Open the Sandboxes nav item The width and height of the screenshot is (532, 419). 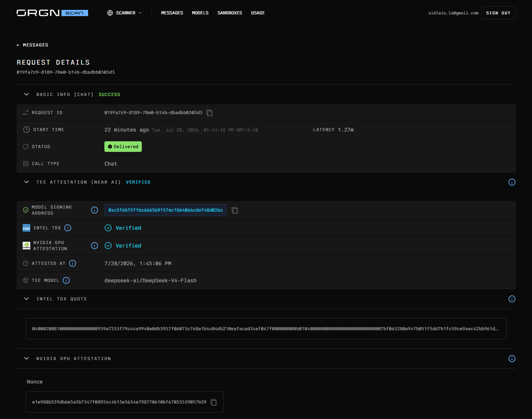(x=230, y=13)
